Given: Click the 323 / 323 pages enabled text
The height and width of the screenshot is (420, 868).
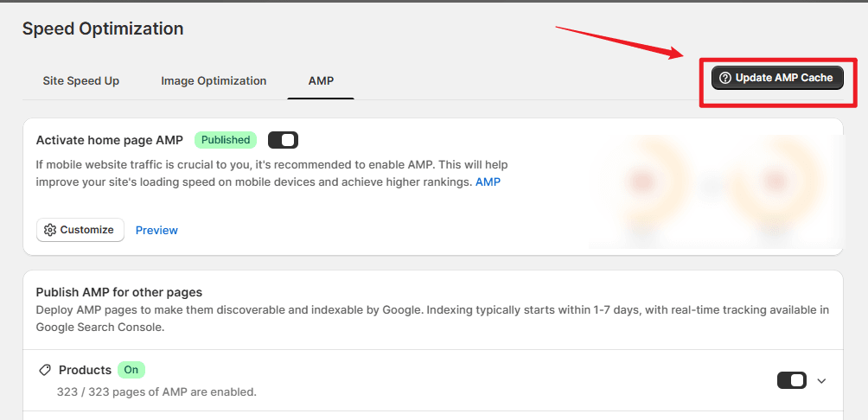Looking at the screenshot, I should click(156, 392).
